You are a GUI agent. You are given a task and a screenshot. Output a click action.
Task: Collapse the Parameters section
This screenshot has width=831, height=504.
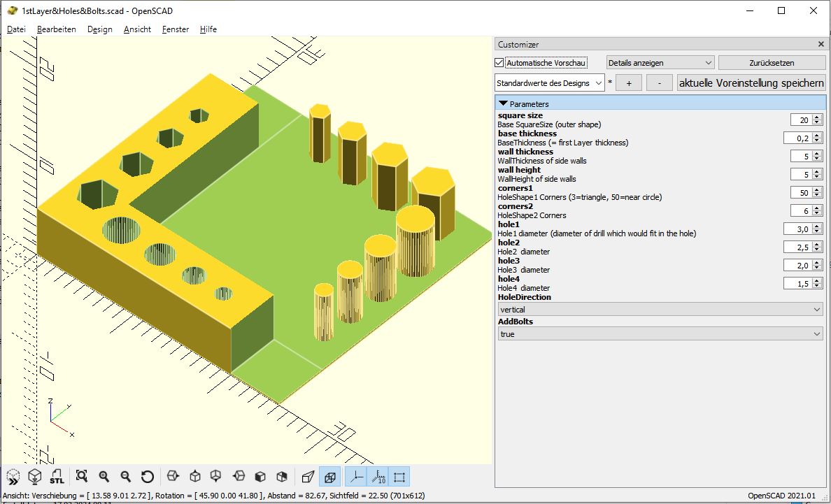pyautogui.click(x=504, y=103)
